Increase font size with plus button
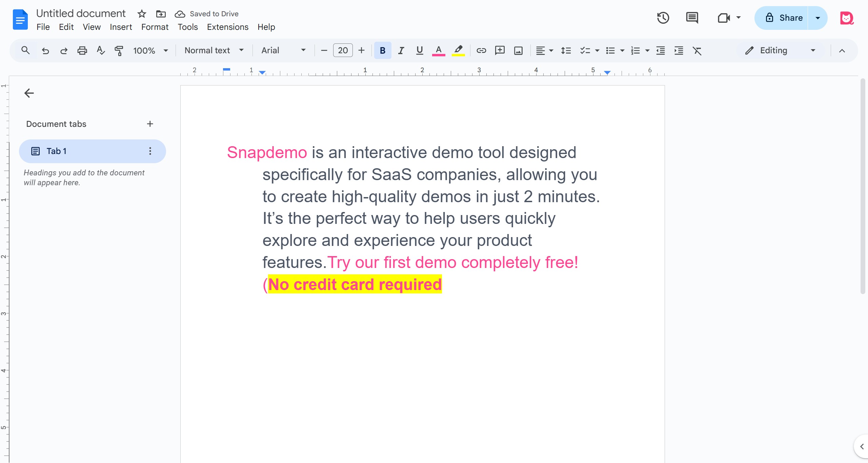Screen dimensions: 868x463 point(361,51)
